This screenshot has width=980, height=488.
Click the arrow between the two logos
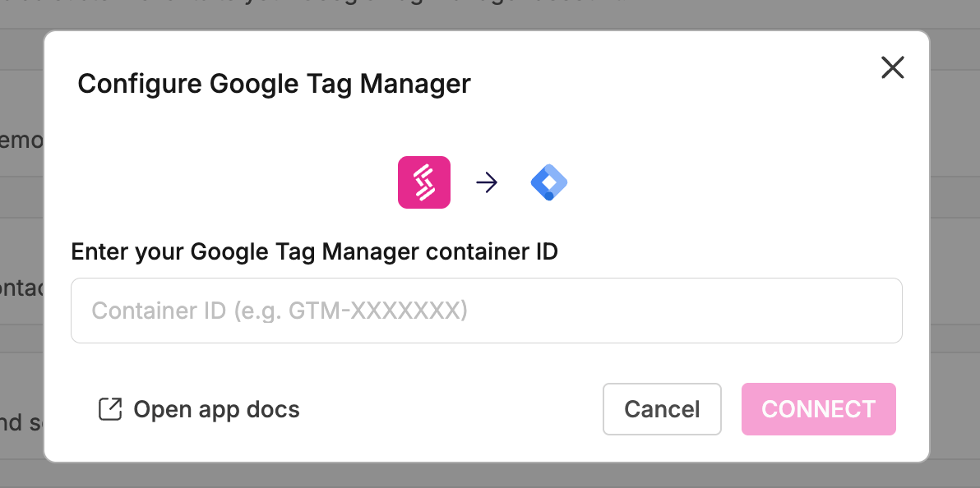coord(487,182)
